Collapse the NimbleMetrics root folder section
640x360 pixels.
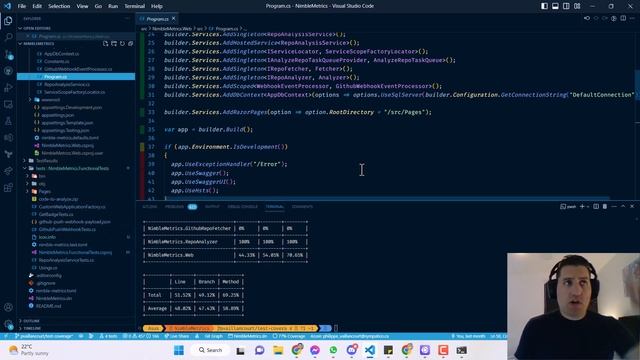38,44
